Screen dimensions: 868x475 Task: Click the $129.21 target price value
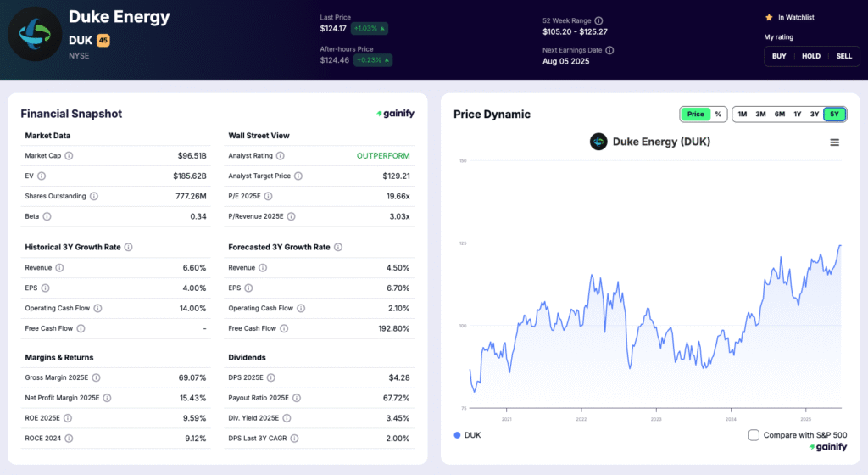coord(397,176)
